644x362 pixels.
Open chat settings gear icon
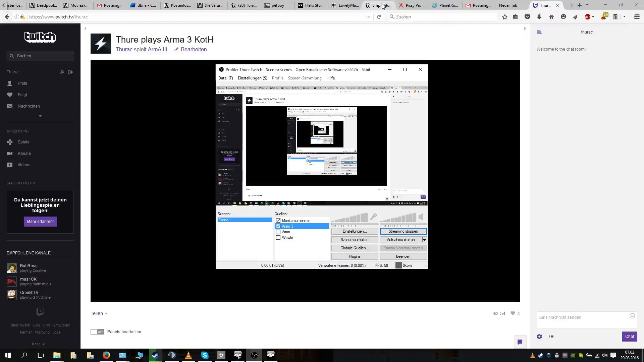(x=539, y=337)
